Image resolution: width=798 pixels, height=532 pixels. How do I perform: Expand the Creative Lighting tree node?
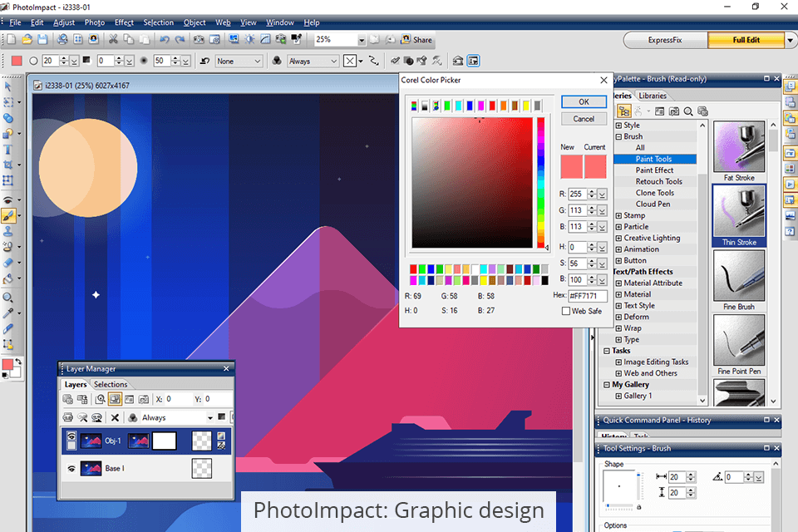pyautogui.click(x=618, y=238)
